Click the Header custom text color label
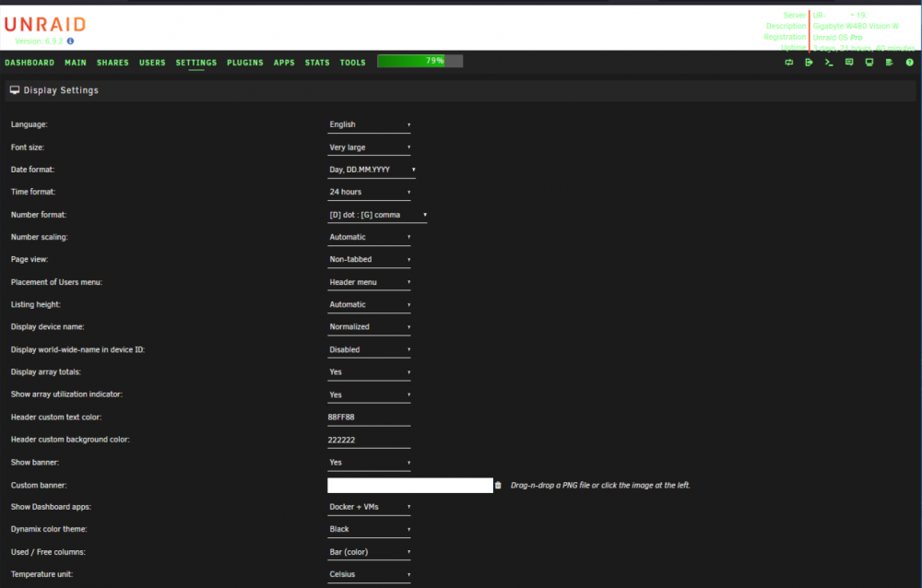The image size is (922, 588). [x=56, y=417]
